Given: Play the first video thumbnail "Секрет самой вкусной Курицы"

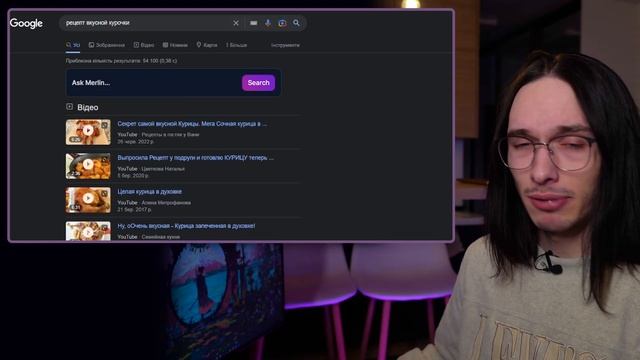Looking at the screenshot, I should coord(88,132).
